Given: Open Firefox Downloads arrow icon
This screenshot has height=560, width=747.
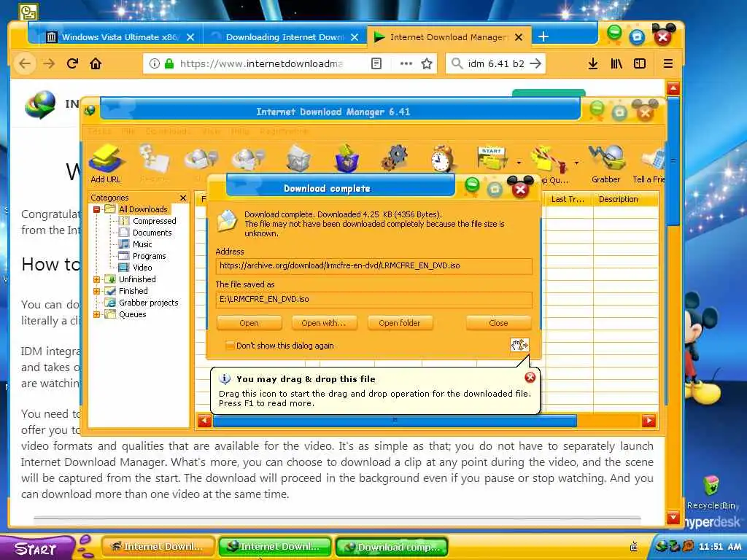Looking at the screenshot, I should 592,63.
